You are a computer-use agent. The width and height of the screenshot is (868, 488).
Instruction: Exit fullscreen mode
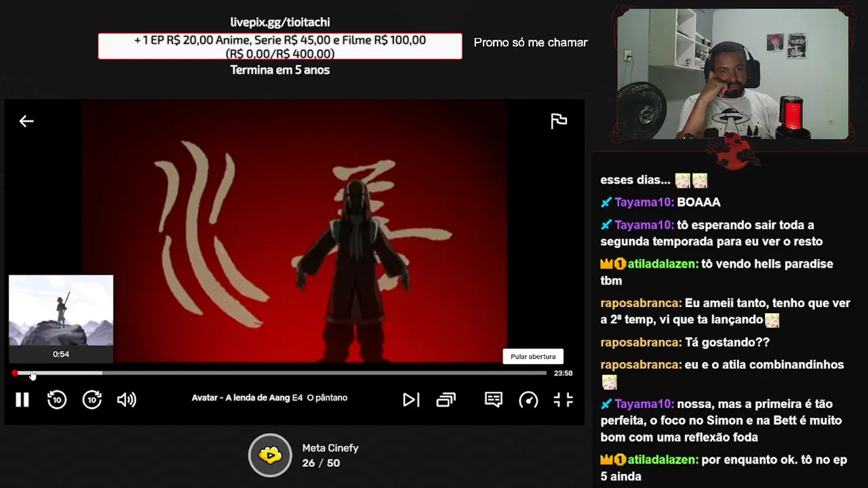[x=564, y=400]
